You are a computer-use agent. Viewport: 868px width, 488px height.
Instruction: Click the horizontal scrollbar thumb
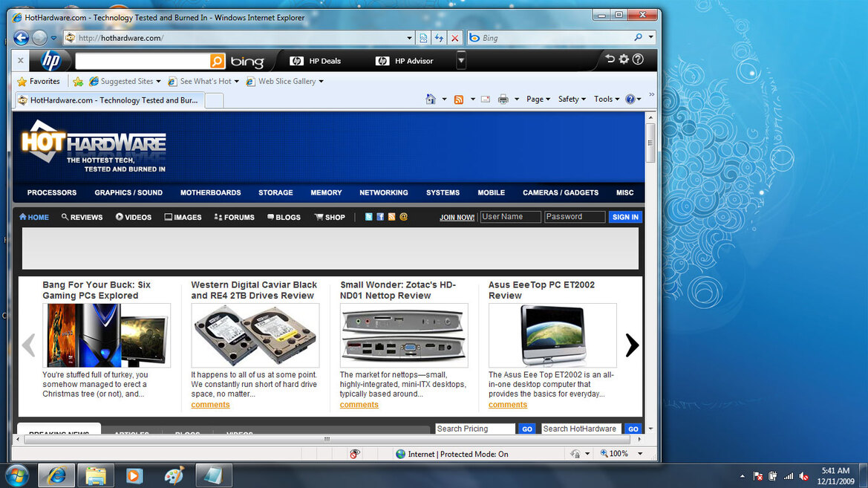pos(327,439)
